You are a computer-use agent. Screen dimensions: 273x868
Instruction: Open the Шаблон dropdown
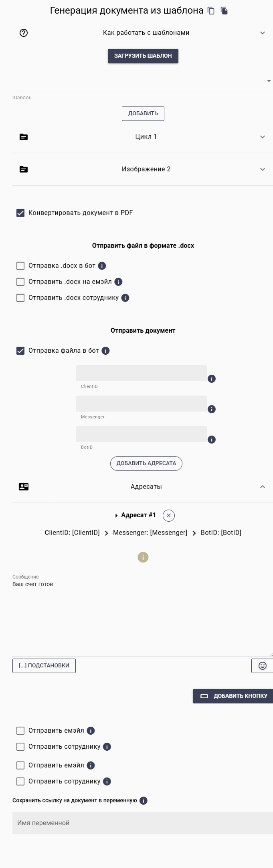[x=269, y=80]
